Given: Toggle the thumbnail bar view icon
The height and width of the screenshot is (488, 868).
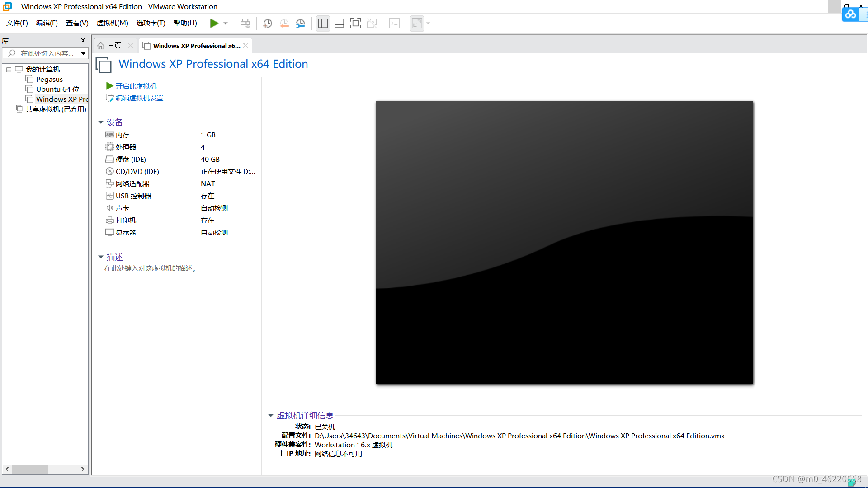Looking at the screenshot, I should click(x=339, y=23).
